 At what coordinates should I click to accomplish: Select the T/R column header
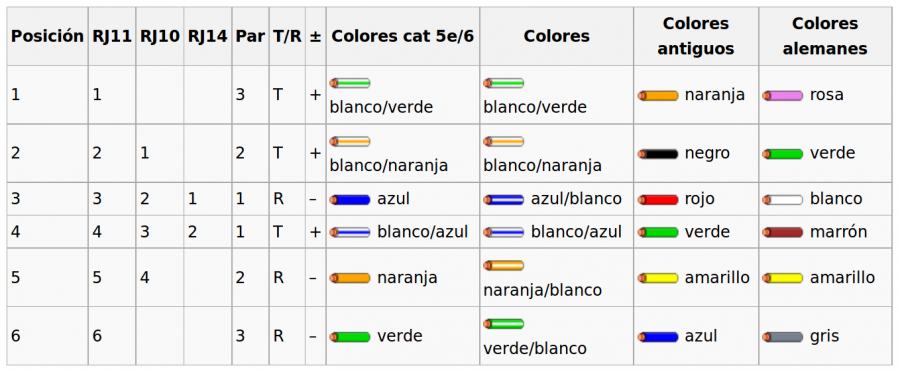coord(287,36)
